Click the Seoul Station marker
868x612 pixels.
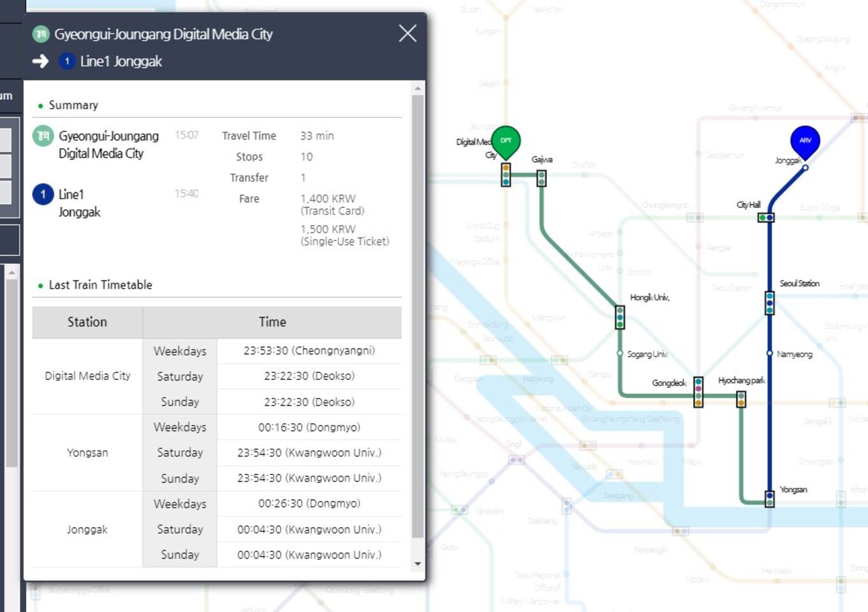pos(770,303)
